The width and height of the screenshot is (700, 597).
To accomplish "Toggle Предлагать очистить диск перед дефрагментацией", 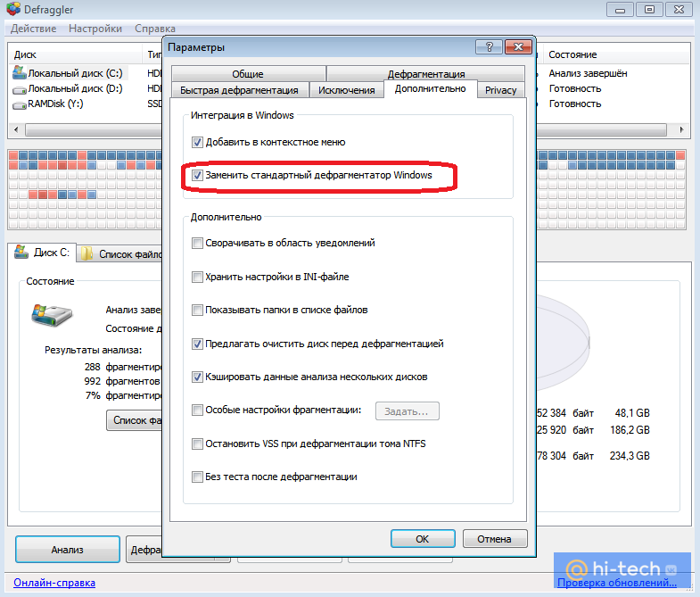I will (x=197, y=344).
